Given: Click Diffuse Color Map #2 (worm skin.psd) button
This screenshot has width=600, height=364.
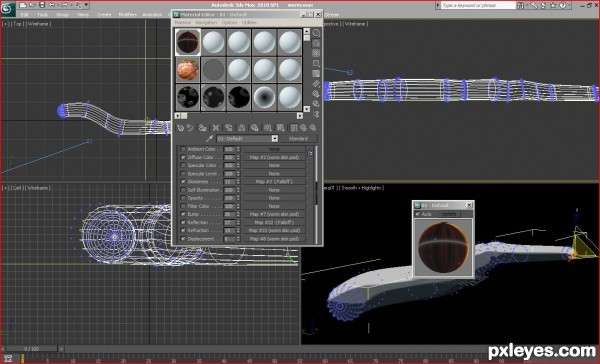Looking at the screenshot, I should tap(274, 157).
